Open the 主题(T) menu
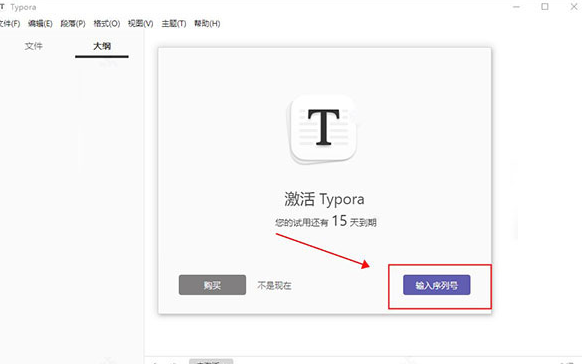The image size is (582, 364). (174, 24)
